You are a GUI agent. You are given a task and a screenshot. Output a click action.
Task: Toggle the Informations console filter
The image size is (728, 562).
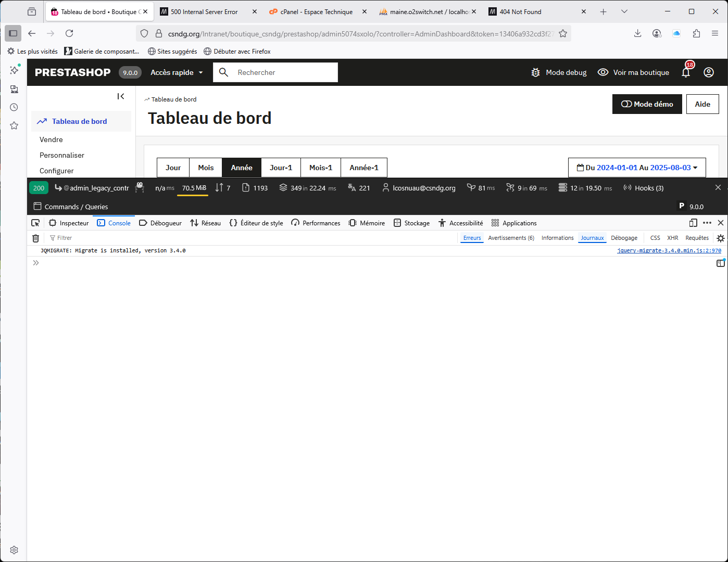557,238
